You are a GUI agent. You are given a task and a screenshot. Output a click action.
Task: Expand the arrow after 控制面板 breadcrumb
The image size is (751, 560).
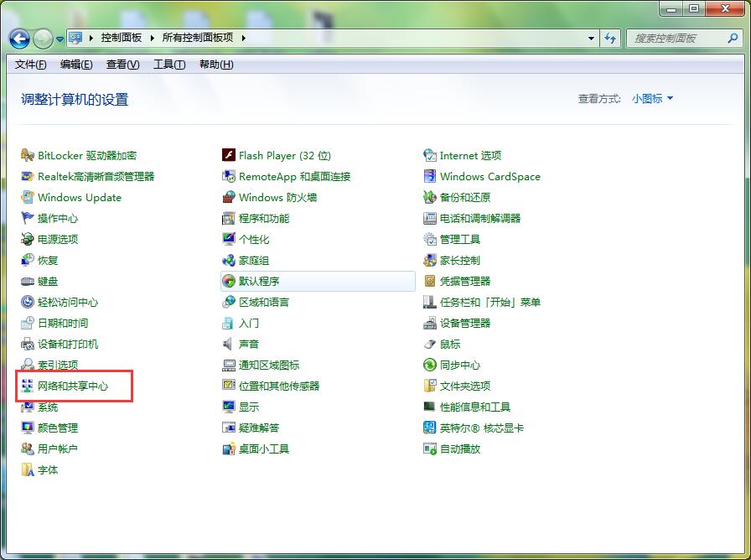(x=153, y=38)
